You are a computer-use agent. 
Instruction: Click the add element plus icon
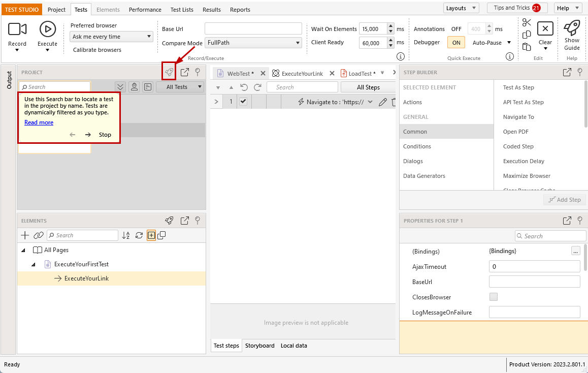pos(25,235)
